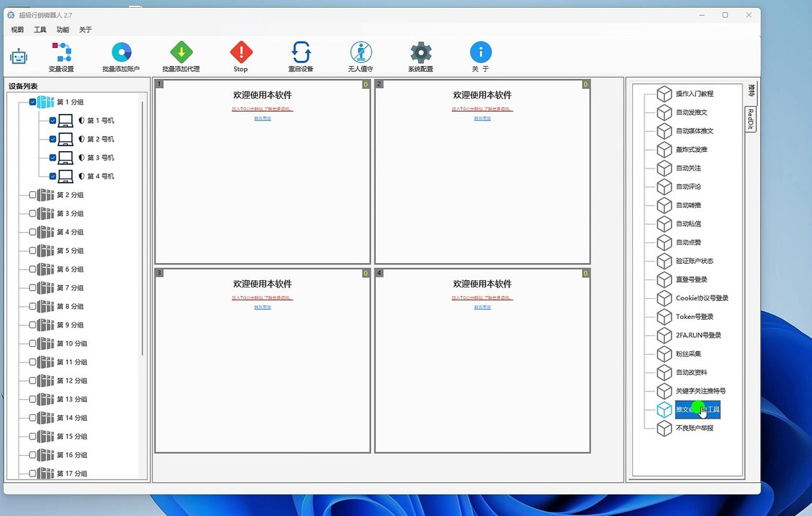Select Token号登录 cube item
Viewport: 812px width, 516px height.
click(x=685, y=317)
